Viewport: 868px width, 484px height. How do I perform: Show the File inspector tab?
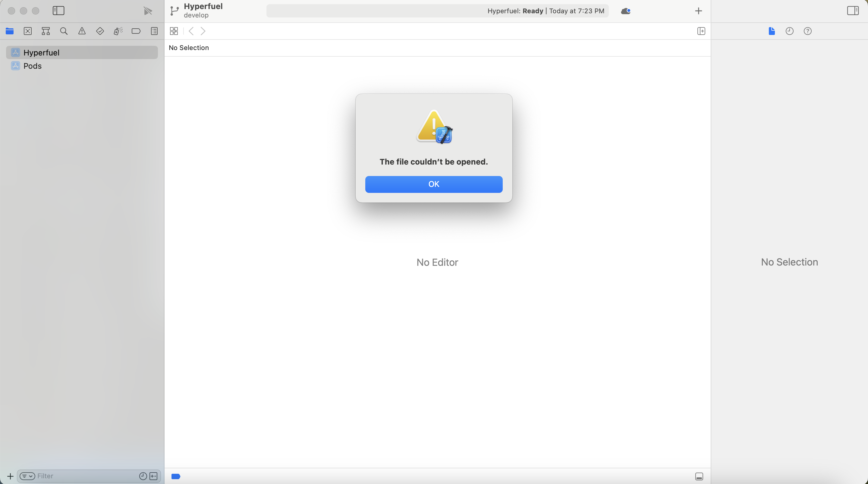point(772,31)
